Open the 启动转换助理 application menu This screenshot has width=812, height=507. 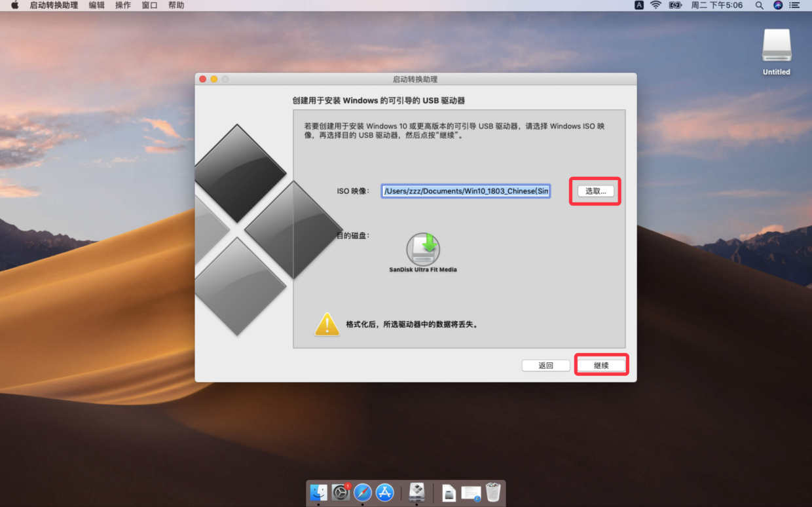coord(54,5)
